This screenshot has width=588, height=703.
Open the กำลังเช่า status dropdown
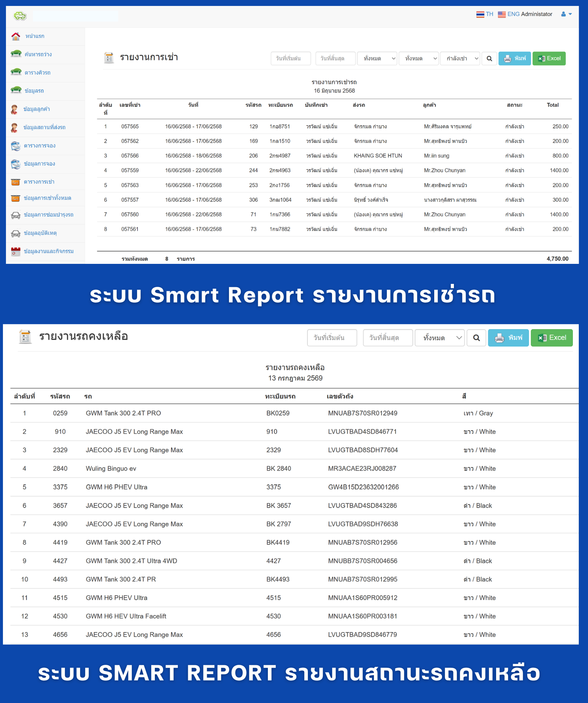pos(460,59)
